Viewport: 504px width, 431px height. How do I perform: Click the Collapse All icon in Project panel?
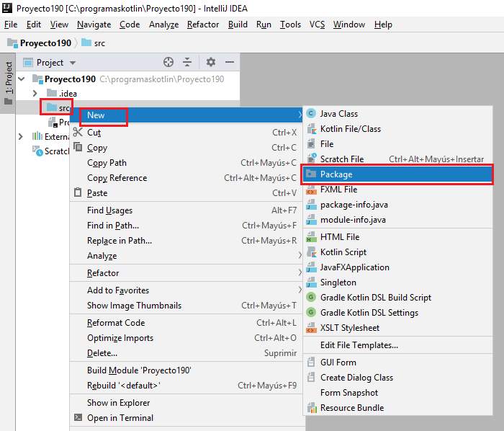187,62
